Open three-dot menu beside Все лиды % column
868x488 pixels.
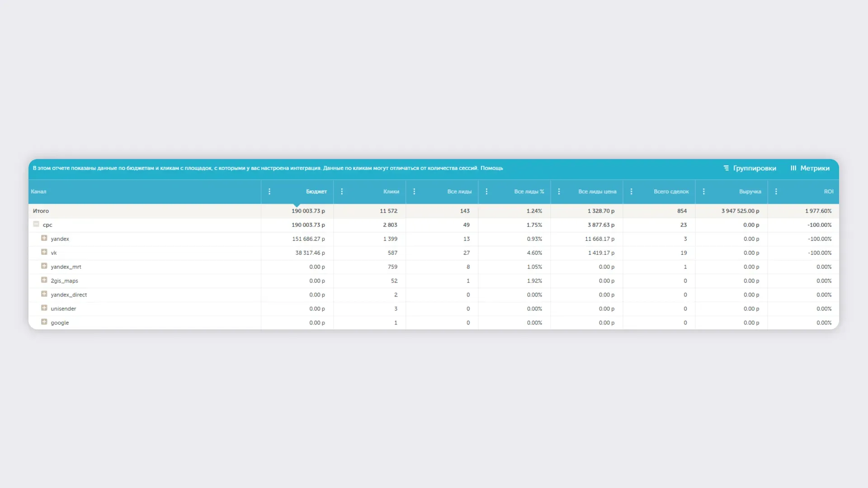coord(486,192)
